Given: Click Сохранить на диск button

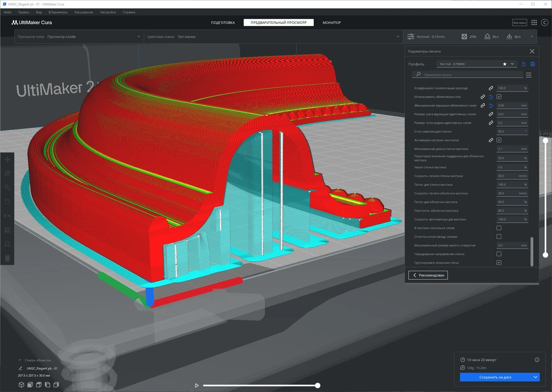Looking at the screenshot, I should point(495,377).
